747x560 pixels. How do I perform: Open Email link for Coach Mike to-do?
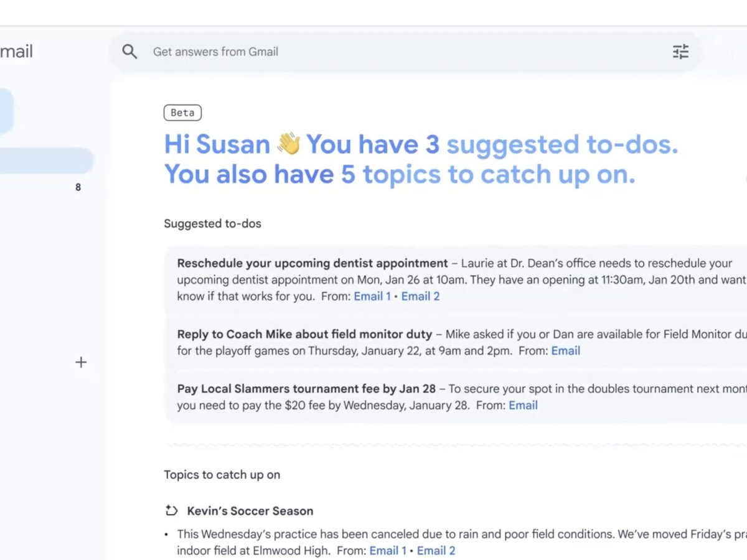click(565, 351)
